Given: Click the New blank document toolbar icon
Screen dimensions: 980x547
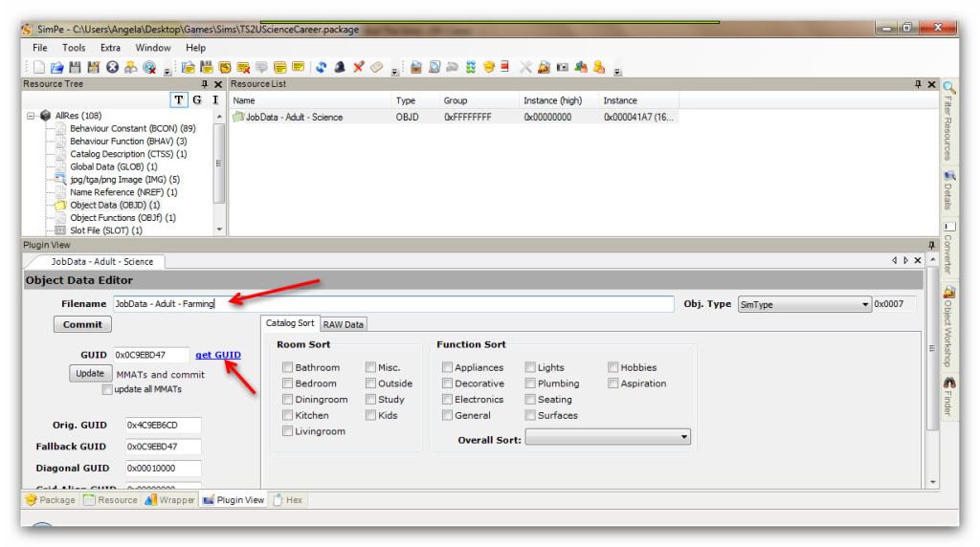Looking at the screenshot, I should coord(38,68).
